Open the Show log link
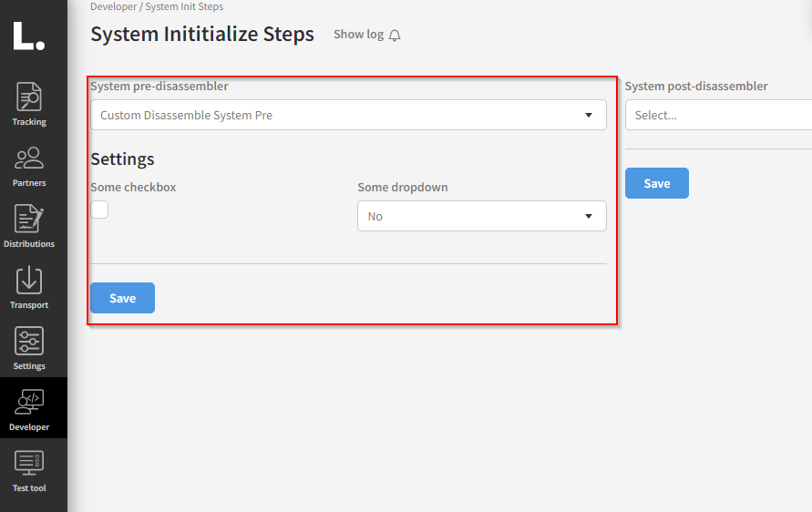 [358, 35]
